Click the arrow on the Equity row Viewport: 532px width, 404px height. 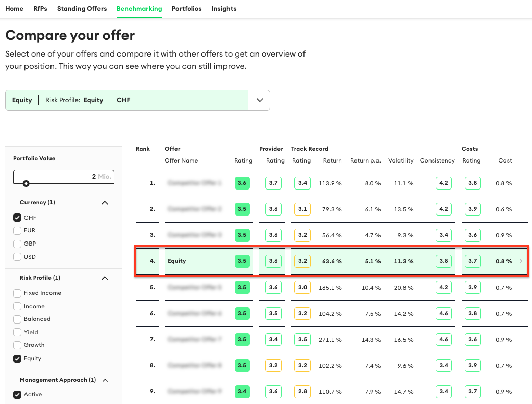pyautogui.click(x=521, y=261)
